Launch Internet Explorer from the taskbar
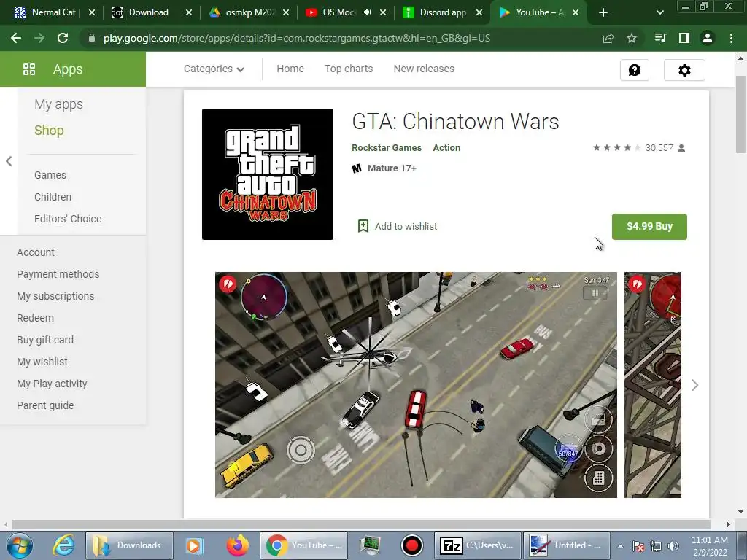747x560 pixels. (x=63, y=545)
